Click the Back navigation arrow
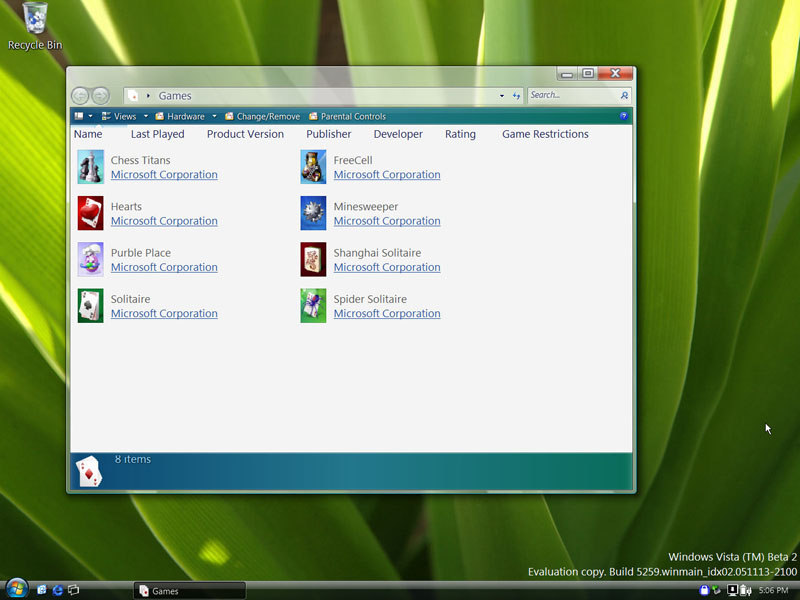800x600 pixels. pos(80,95)
